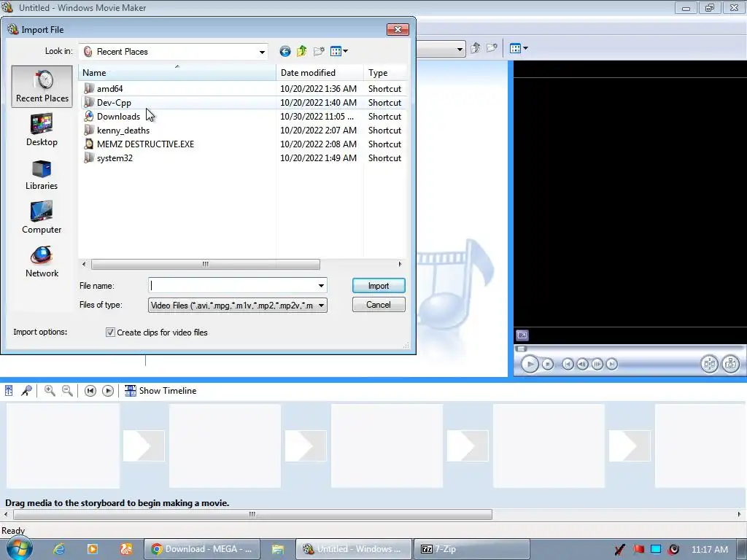Sort the file list by Type column
The width and height of the screenshot is (747, 560).
tap(385, 72)
